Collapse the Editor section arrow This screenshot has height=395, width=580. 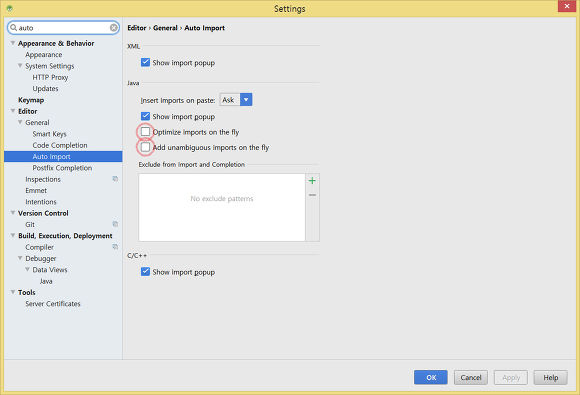click(13, 111)
